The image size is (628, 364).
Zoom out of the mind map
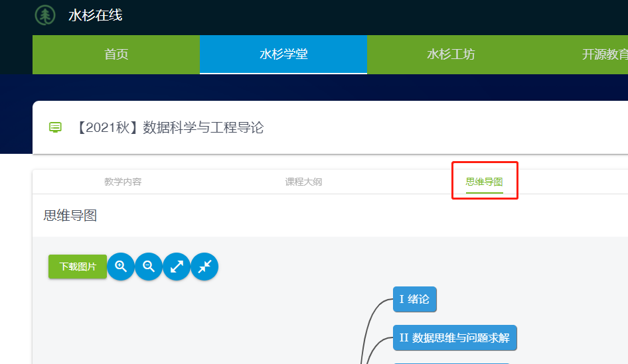tap(149, 267)
